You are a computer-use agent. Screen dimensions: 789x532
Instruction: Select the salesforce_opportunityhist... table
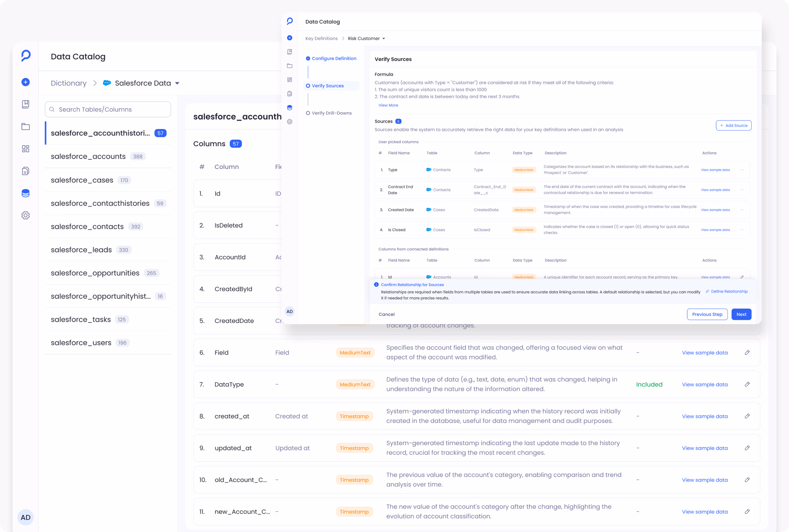(108, 296)
